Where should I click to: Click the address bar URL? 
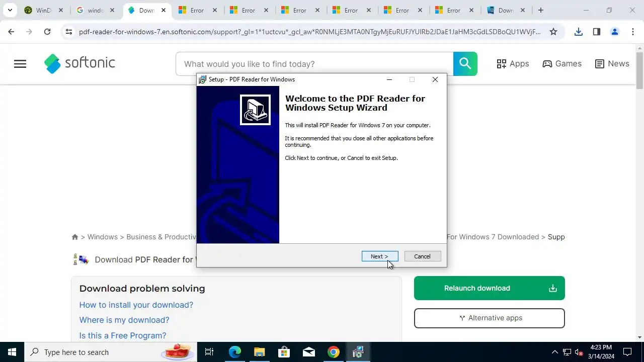310,32
